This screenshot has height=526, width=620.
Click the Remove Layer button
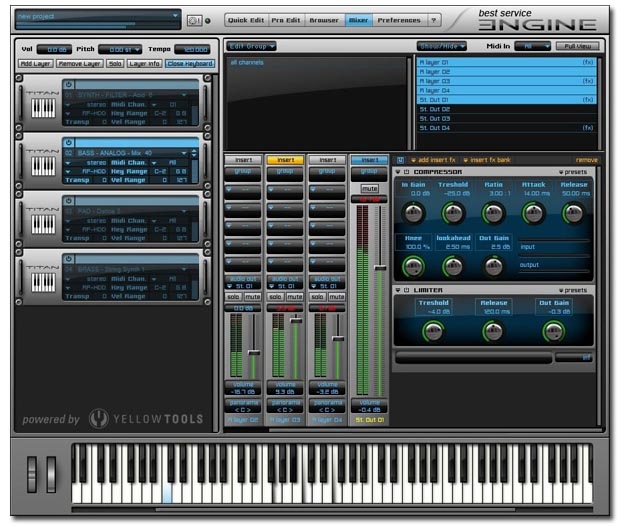(x=79, y=64)
